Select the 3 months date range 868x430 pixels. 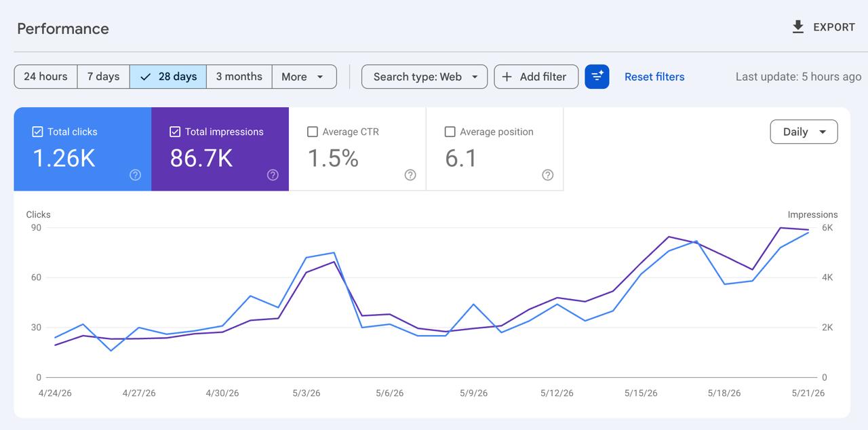[x=239, y=77]
